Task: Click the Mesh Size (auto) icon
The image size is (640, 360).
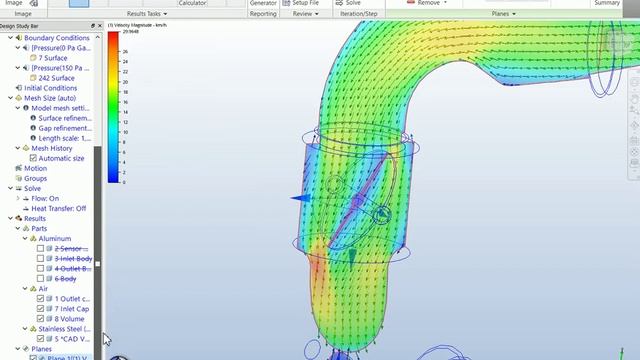Action: pyautogui.click(x=19, y=98)
